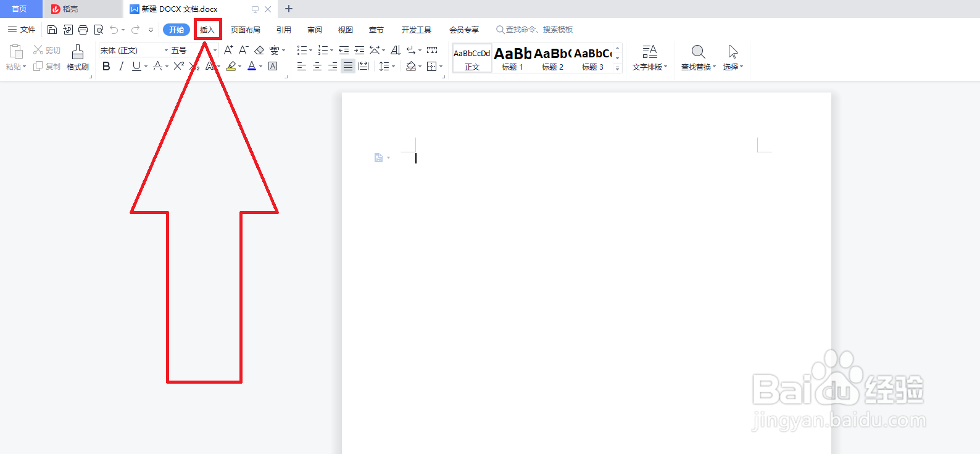Click the Chinese layout icon
The image size is (980, 454).
point(375,50)
